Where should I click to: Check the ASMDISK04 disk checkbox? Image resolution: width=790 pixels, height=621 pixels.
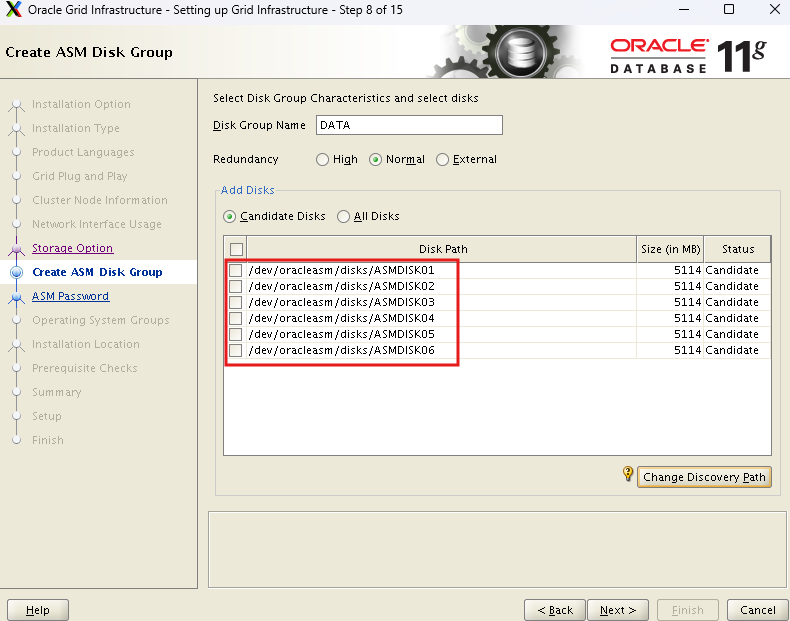[x=235, y=318]
